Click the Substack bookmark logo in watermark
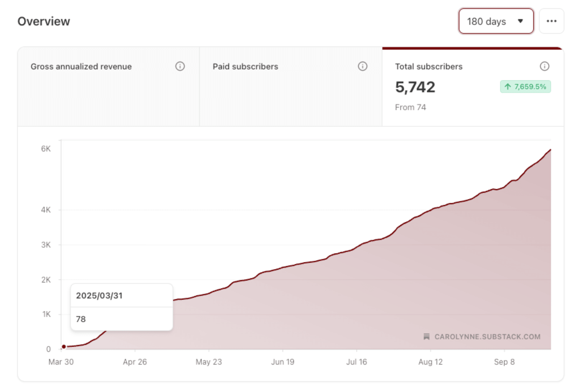 427,337
